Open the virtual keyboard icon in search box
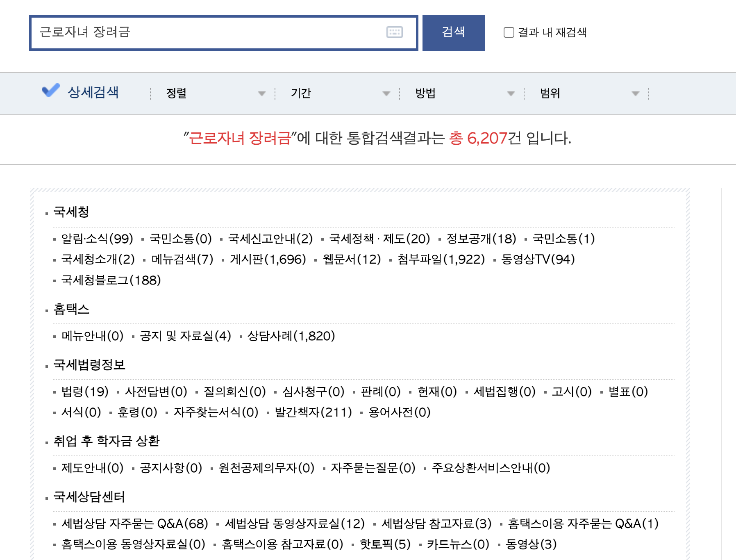Screen dimensions: 736x560 tap(394, 32)
